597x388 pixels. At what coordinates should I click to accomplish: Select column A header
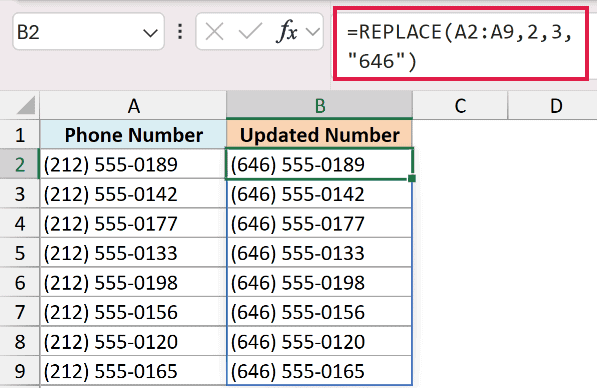(x=133, y=105)
